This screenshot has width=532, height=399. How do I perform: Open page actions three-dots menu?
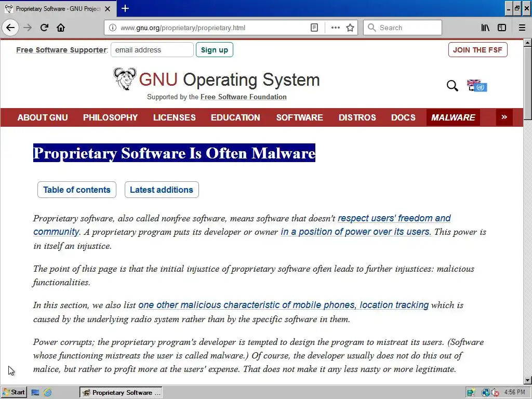tap(335, 28)
